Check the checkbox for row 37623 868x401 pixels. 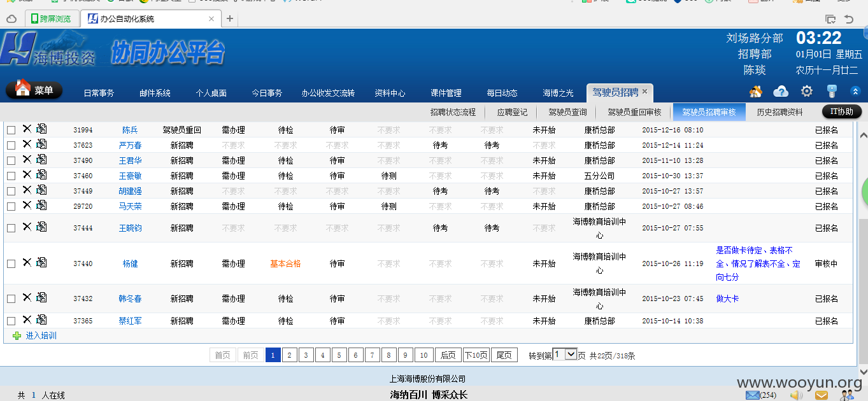pyautogui.click(x=11, y=145)
